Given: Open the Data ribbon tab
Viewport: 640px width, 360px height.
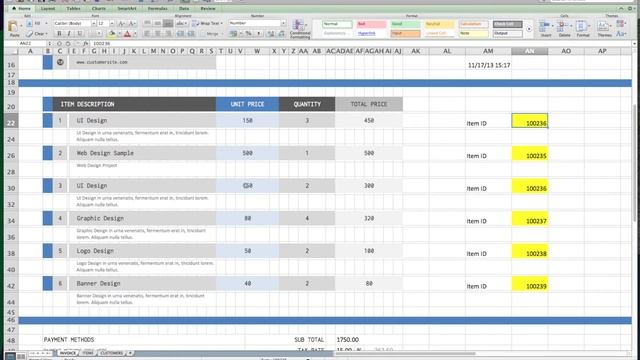Looking at the screenshot, I should tap(184, 9).
